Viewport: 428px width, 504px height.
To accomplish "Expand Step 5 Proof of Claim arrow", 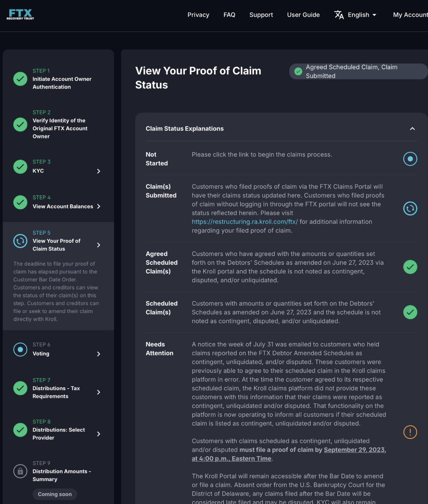I will [x=99, y=245].
